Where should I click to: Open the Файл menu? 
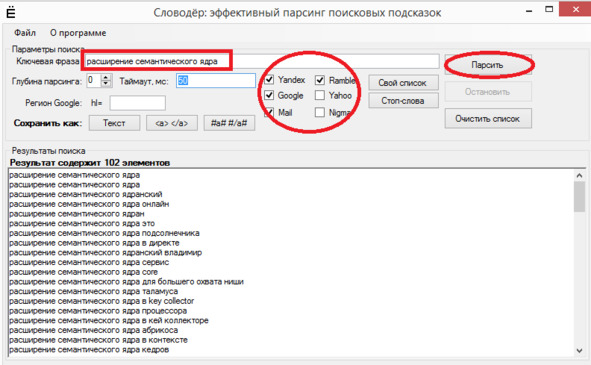pyautogui.click(x=25, y=33)
